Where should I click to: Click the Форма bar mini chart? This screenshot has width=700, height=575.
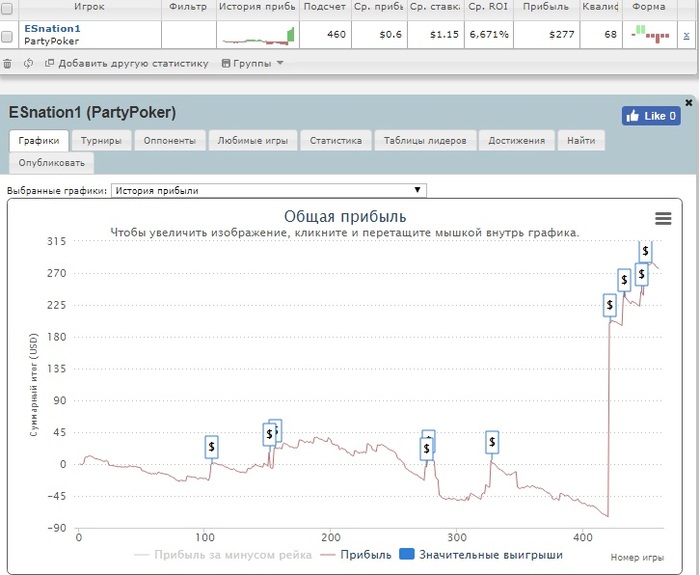(x=650, y=34)
